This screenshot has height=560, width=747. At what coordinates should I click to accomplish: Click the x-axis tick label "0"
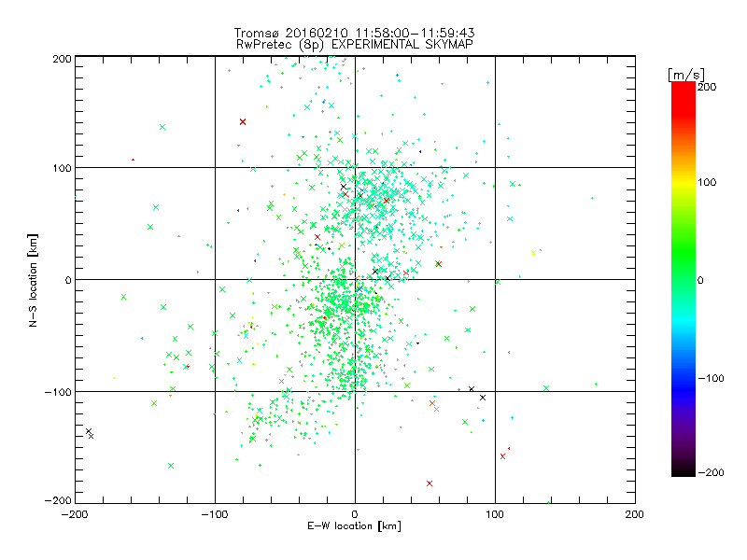click(355, 514)
